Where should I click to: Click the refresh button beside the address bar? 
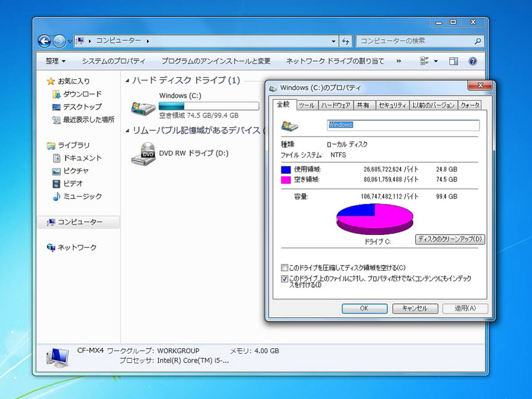point(346,41)
